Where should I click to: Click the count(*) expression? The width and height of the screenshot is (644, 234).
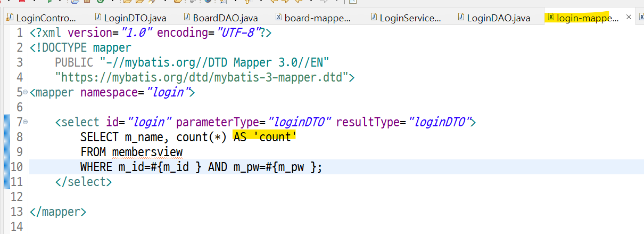tap(202, 137)
